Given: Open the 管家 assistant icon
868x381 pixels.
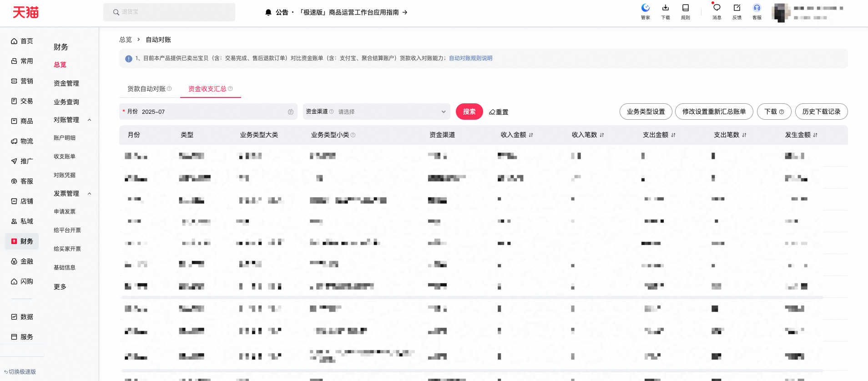Looking at the screenshot, I should tap(645, 12).
